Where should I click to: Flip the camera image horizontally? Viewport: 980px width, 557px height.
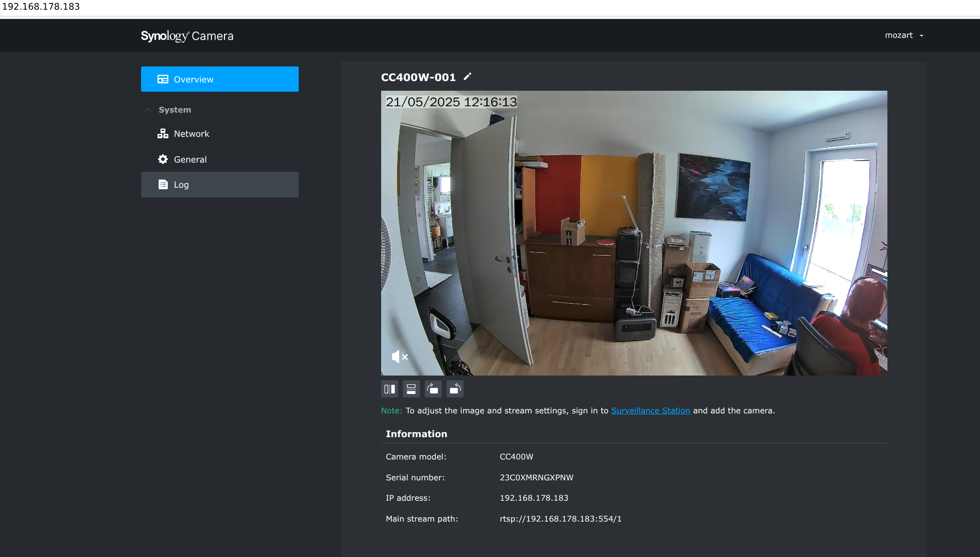click(x=389, y=389)
